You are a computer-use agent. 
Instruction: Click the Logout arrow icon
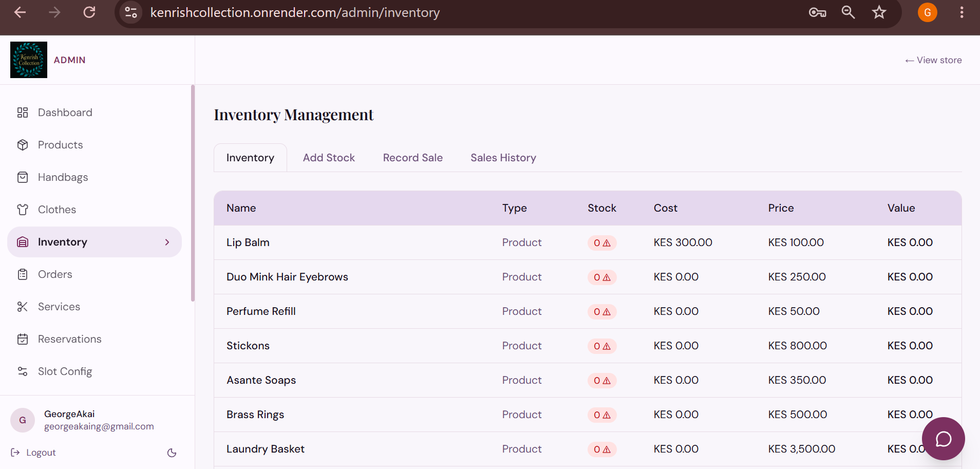[x=15, y=453]
